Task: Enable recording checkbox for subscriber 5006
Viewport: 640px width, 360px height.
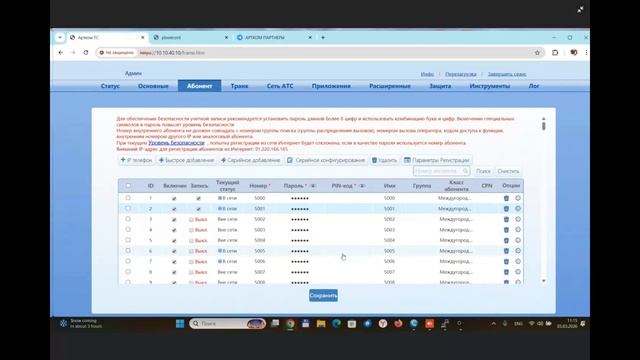Action: [191, 262]
